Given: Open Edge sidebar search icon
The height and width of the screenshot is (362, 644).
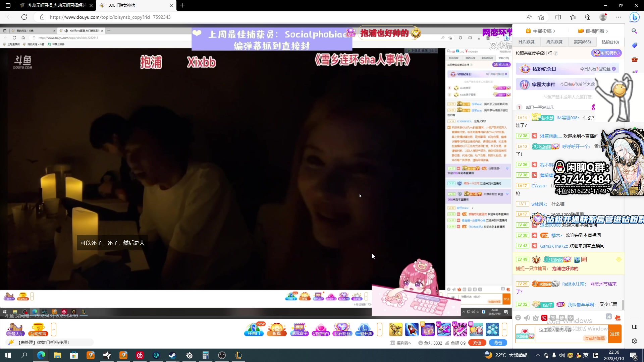Looking at the screenshot, I should [634, 31].
